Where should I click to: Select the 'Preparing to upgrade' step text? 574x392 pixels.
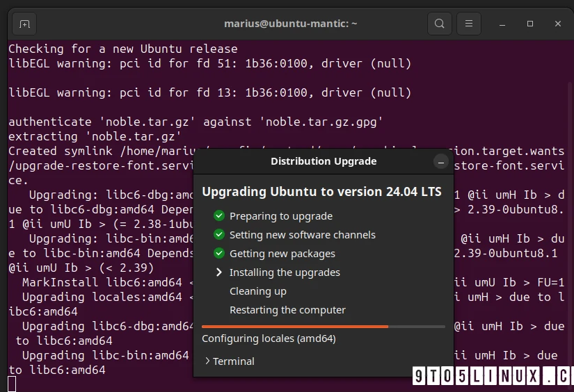281,216
